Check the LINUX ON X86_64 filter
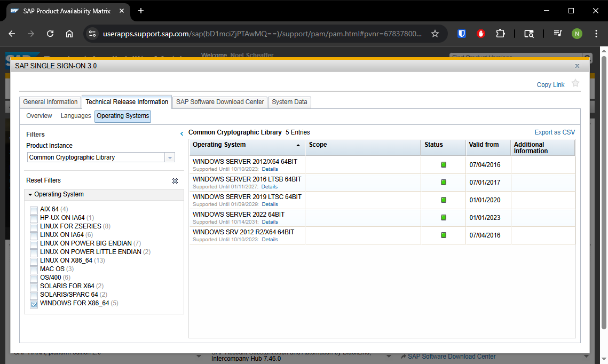The image size is (608, 364). coord(34,261)
